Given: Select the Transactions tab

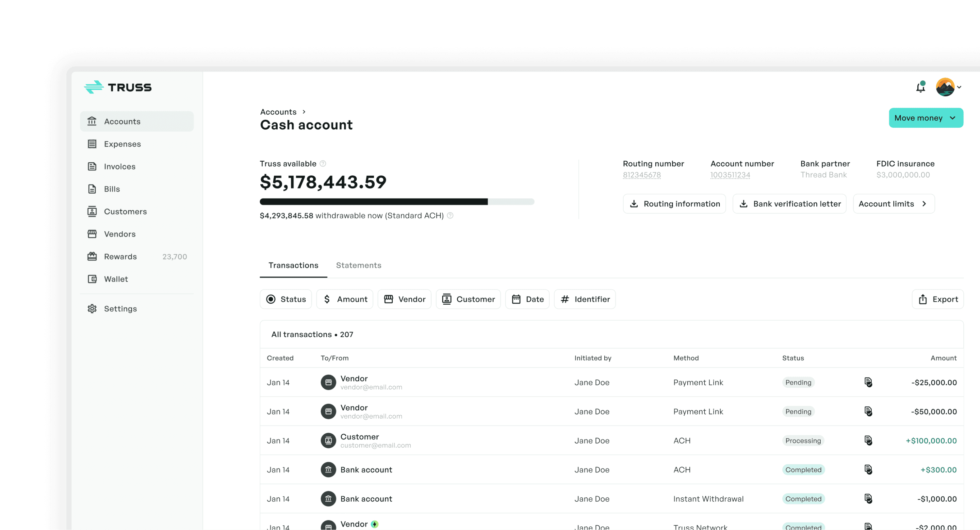Looking at the screenshot, I should click(x=293, y=265).
